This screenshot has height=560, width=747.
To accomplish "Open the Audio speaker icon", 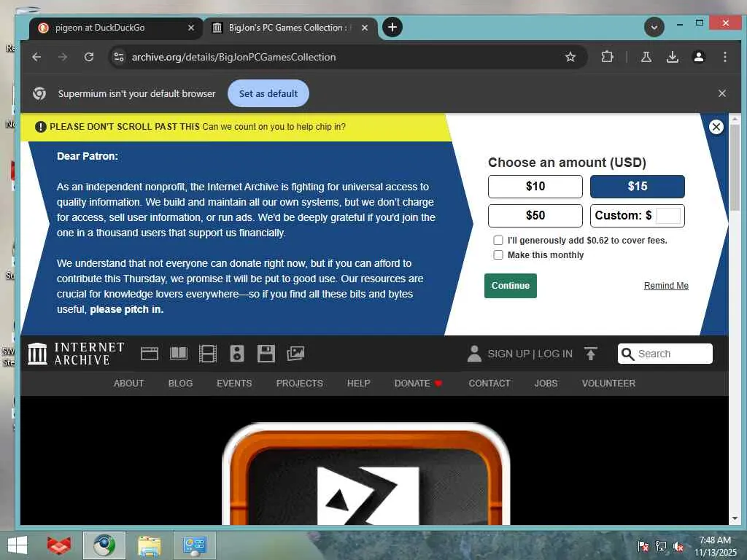I will [237, 354].
